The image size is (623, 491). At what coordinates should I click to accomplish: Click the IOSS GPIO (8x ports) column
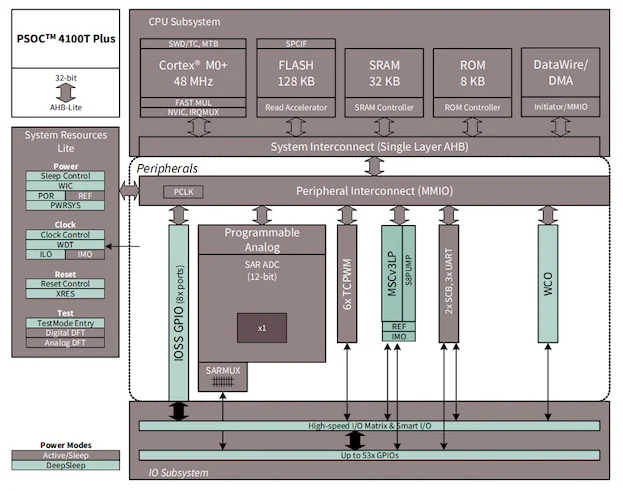(x=179, y=313)
